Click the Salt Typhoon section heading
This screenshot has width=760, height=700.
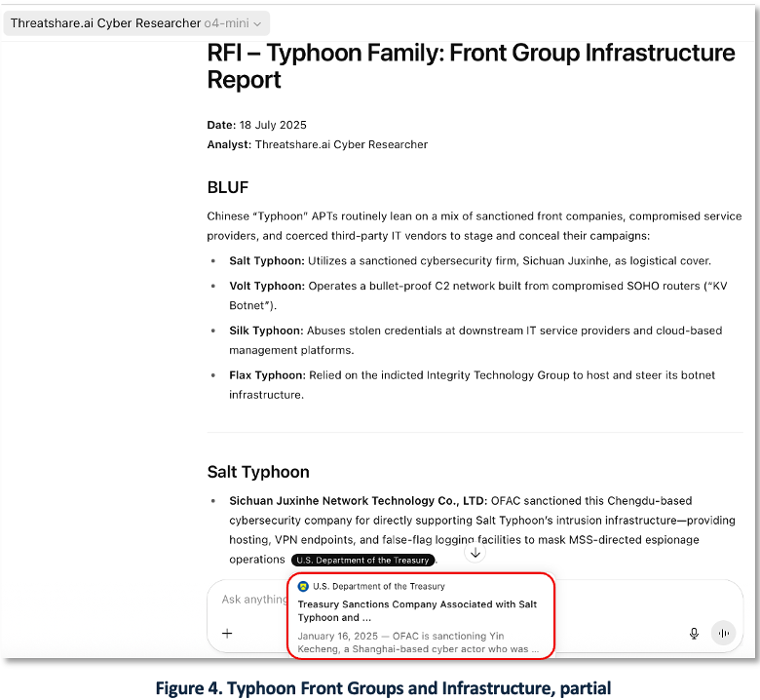pyautogui.click(x=258, y=472)
